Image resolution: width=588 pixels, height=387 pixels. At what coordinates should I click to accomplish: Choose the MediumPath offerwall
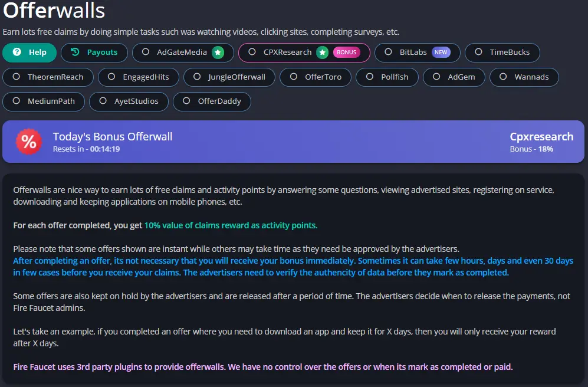(x=44, y=101)
